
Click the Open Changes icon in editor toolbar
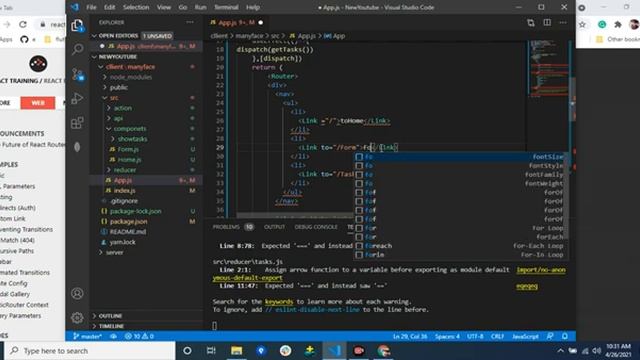pyautogui.click(x=531, y=23)
